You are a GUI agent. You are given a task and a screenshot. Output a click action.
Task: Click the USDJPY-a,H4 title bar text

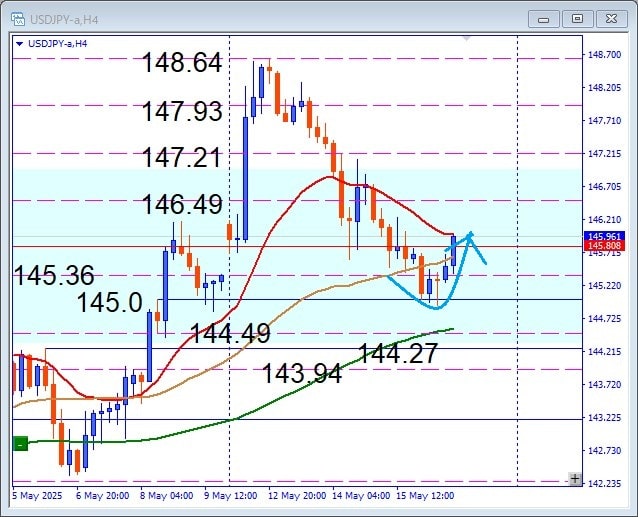[x=64, y=20]
